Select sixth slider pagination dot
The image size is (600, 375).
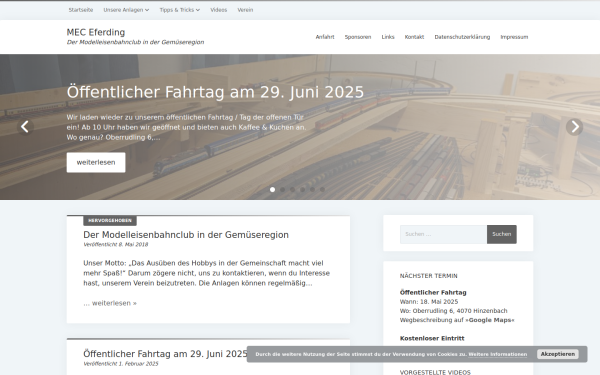coord(323,189)
